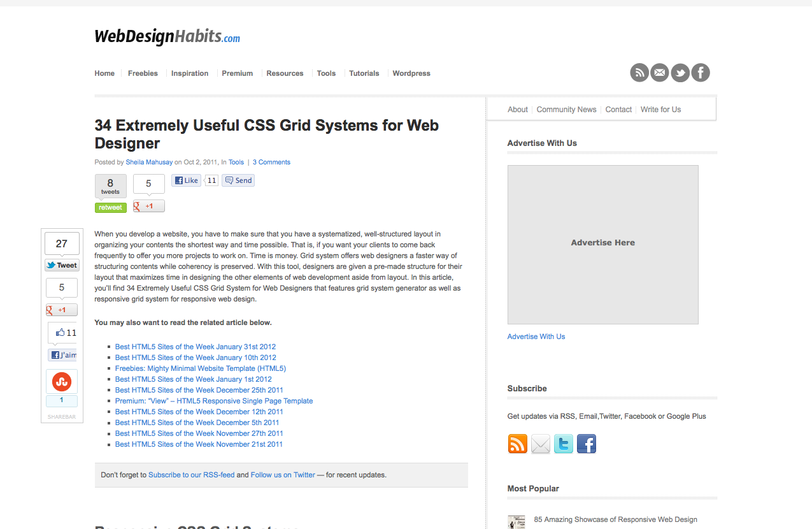Screen dimensions: 812x529
Task: Click the Facebook Send button
Action: point(238,180)
